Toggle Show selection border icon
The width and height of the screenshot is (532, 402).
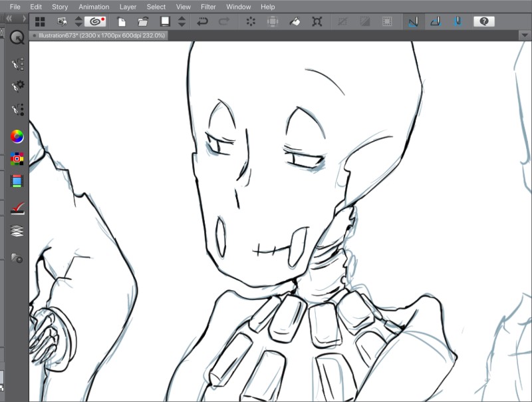(387, 22)
